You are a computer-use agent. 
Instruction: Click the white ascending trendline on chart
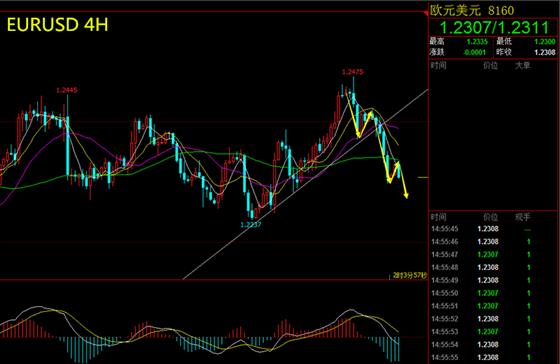click(306, 184)
